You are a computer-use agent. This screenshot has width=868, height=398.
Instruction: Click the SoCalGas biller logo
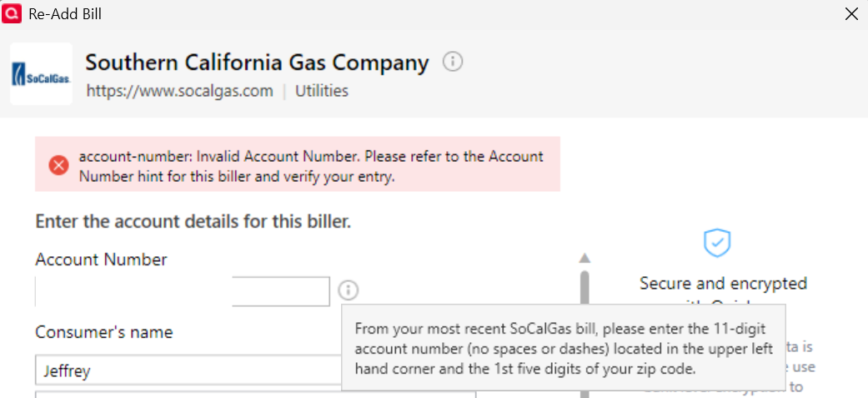tap(41, 74)
